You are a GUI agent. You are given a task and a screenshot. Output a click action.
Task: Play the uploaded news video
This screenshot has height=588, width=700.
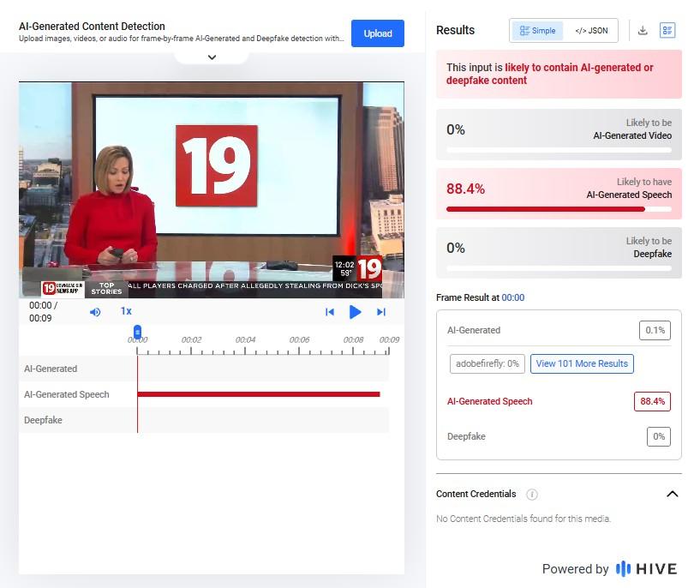355,312
